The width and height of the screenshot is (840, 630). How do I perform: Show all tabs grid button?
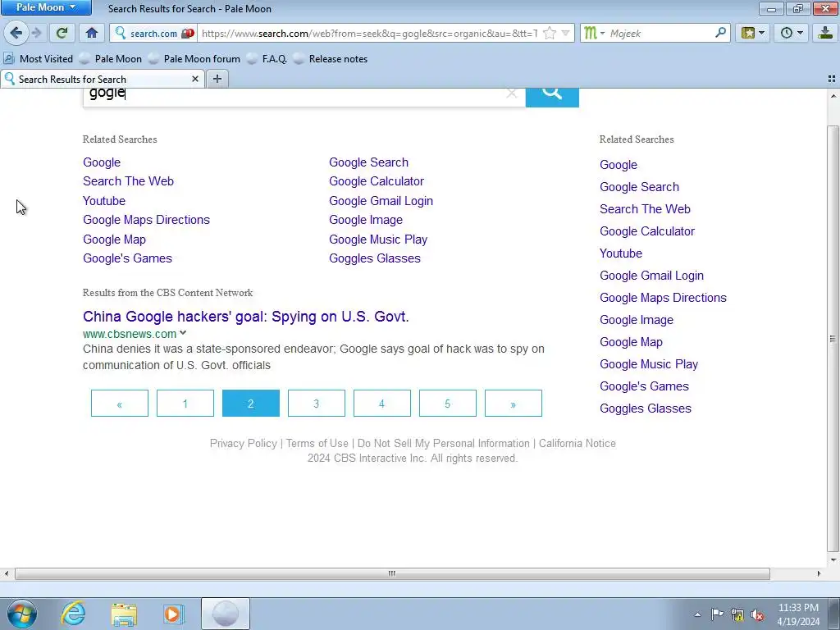832,80
